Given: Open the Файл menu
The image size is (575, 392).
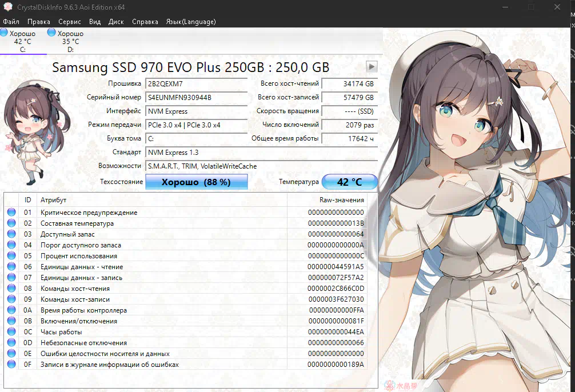Looking at the screenshot, I should (11, 22).
